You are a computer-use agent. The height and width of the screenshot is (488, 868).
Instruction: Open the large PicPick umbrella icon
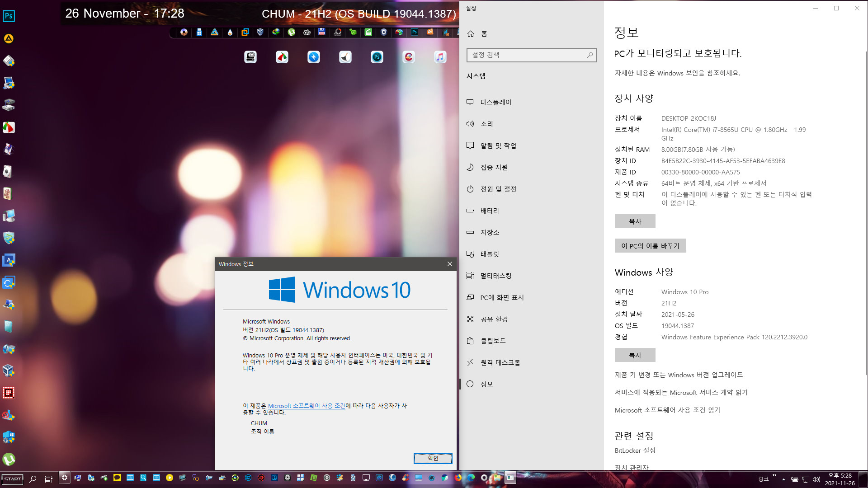[282, 57]
